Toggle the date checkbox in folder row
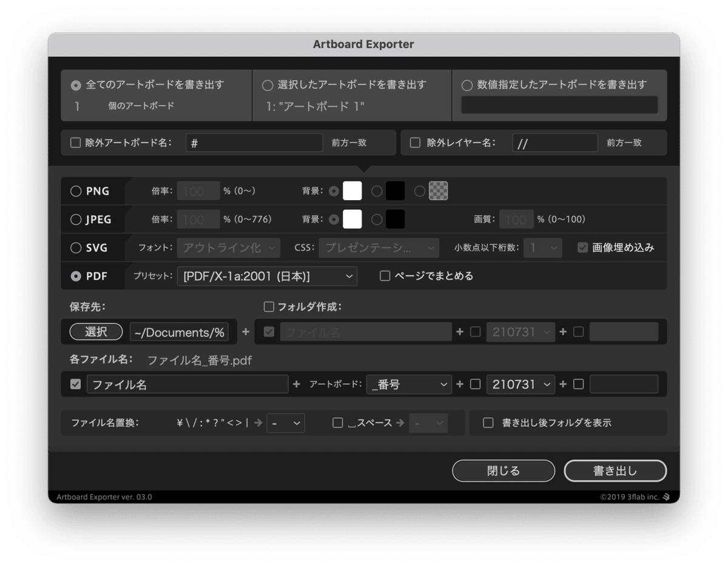The image size is (728, 567). coord(476,332)
